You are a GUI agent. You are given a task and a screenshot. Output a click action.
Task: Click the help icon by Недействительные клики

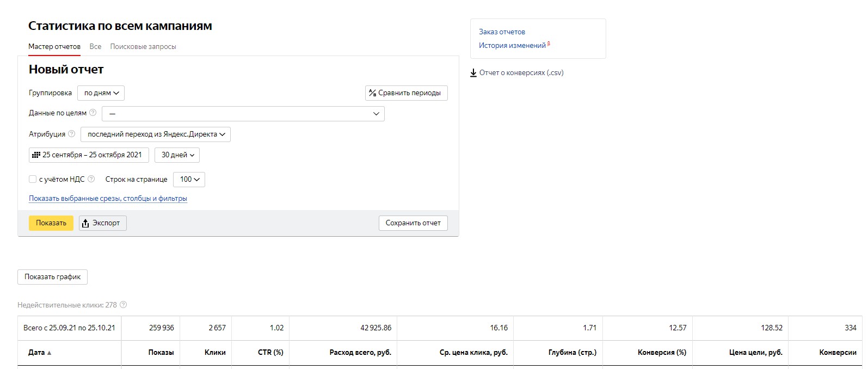click(x=124, y=305)
